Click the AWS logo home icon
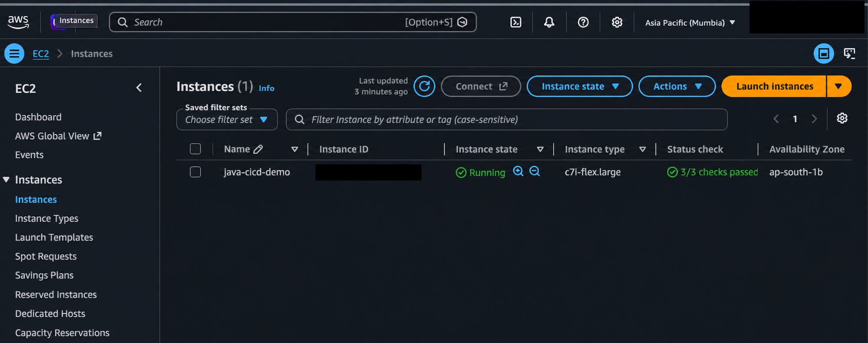The image size is (868, 343). [x=18, y=22]
